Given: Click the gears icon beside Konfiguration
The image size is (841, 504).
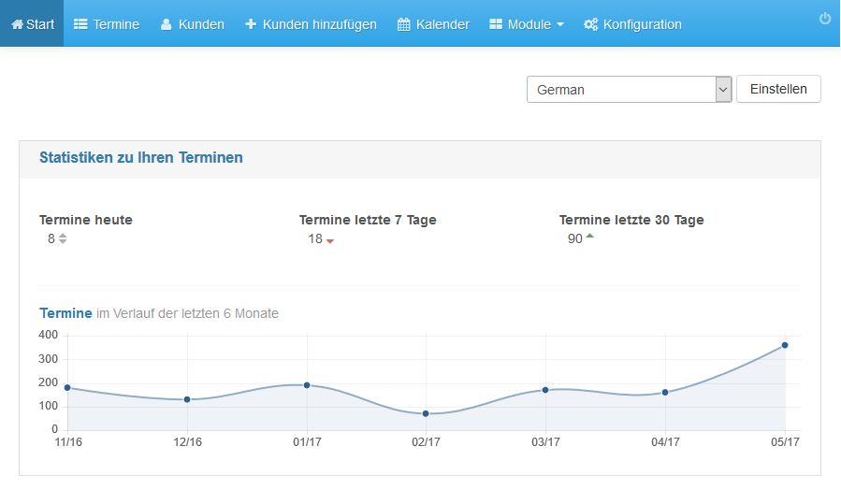Looking at the screenshot, I should [590, 24].
